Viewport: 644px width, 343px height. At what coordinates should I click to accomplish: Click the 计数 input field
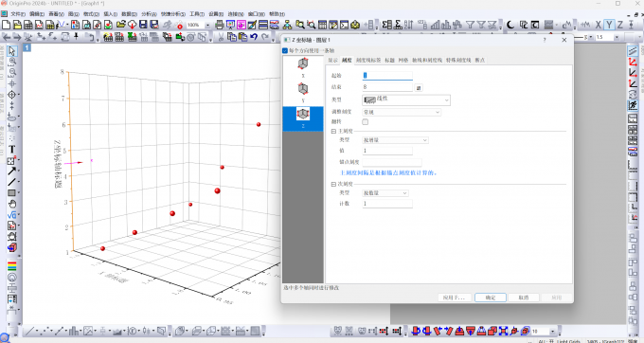(387, 204)
